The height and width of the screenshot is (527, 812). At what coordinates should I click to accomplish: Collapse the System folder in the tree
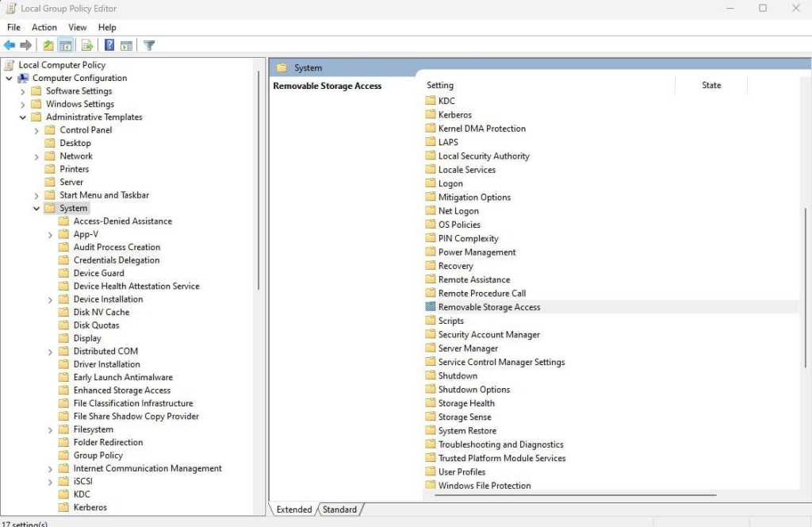[36, 208]
